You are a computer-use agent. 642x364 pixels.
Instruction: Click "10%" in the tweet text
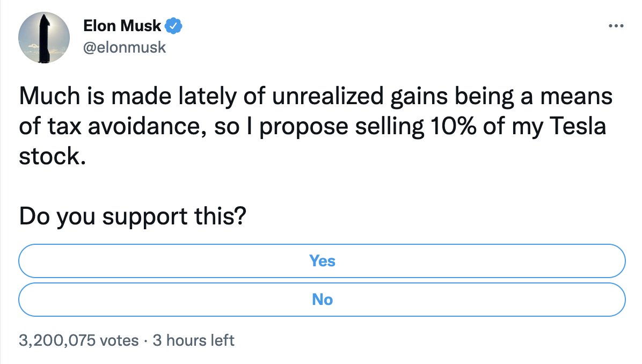pyautogui.click(x=453, y=126)
